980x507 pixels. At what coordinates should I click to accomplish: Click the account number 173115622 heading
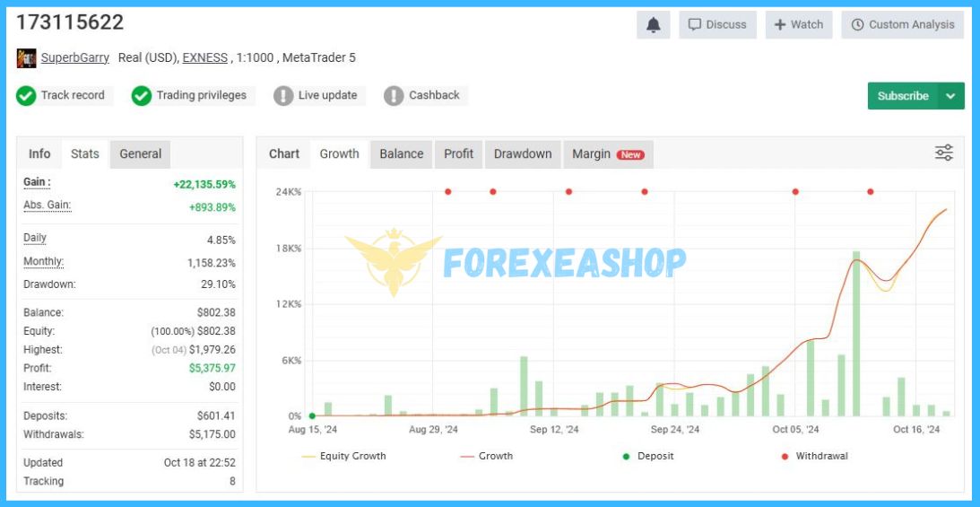(70, 22)
